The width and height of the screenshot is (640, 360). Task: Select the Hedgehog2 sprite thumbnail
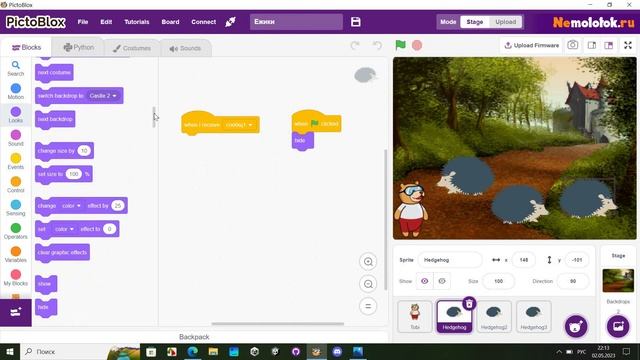(494, 316)
